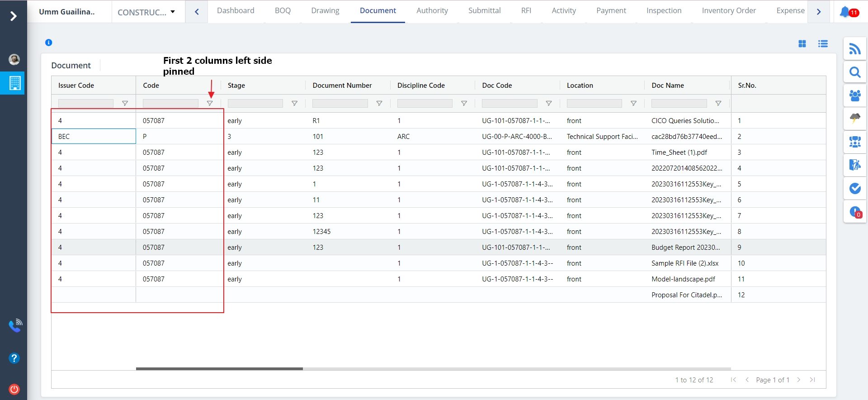Open the search magnifier in right panel

[x=854, y=72]
